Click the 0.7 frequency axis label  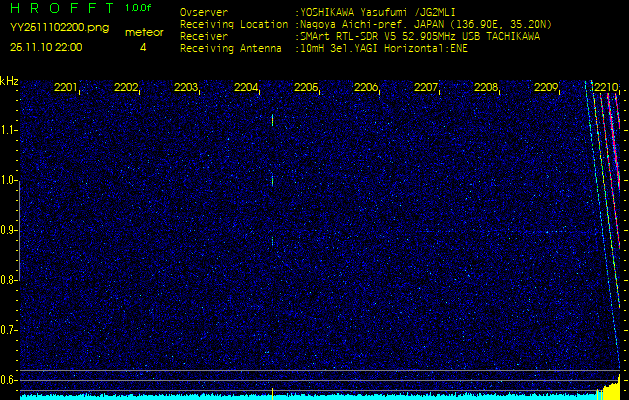tap(9, 329)
